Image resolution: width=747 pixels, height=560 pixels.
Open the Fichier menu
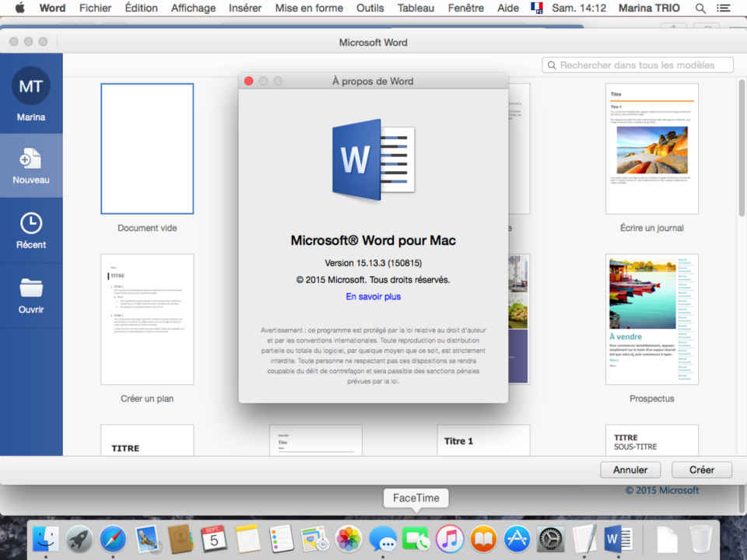coord(95,8)
